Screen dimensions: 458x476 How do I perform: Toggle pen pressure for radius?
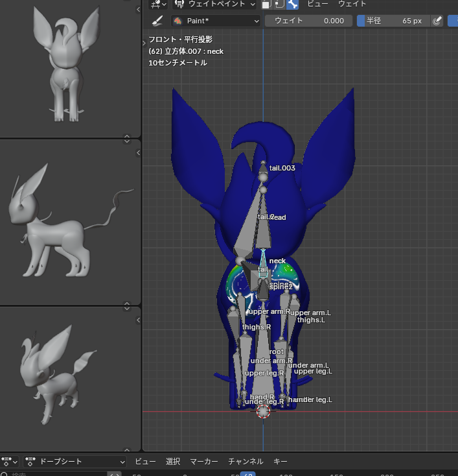437,21
